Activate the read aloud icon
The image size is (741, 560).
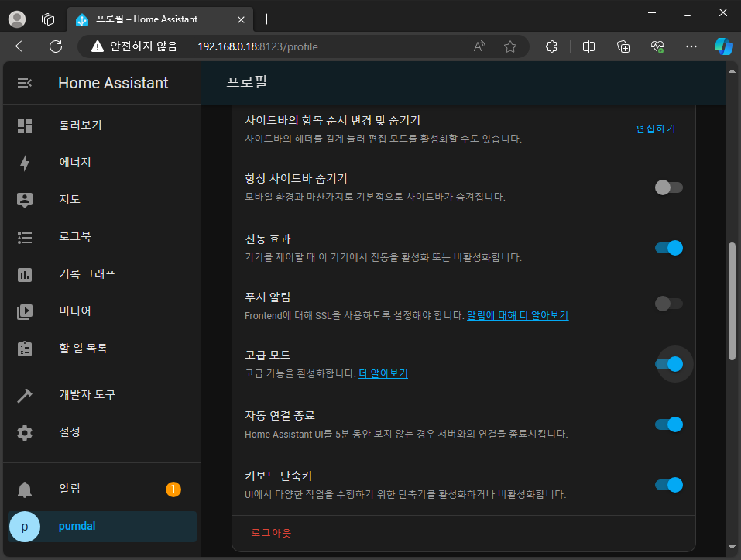(x=479, y=46)
